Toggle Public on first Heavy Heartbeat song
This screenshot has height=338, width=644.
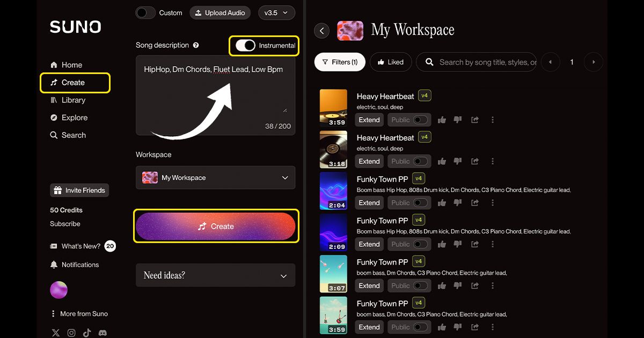(x=421, y=120)
